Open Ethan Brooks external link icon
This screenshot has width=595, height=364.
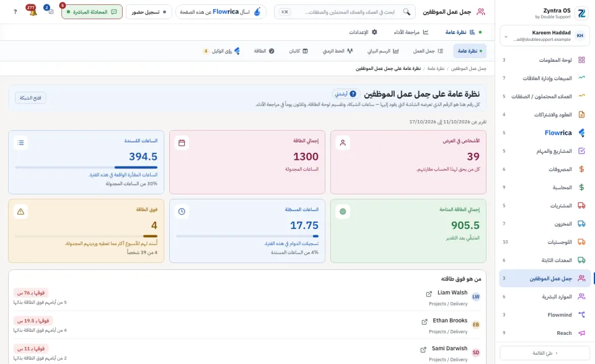click(424, 322)
